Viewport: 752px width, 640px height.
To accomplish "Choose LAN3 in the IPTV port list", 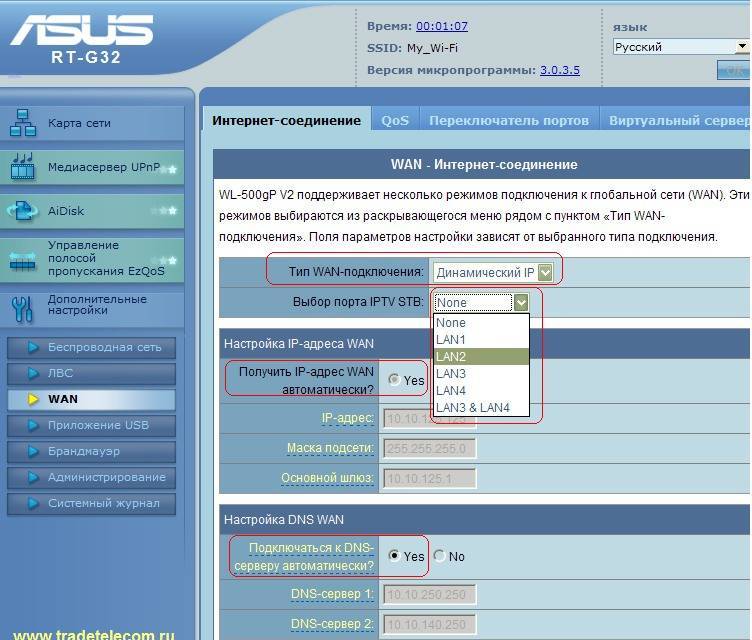I will coord(481,374).
